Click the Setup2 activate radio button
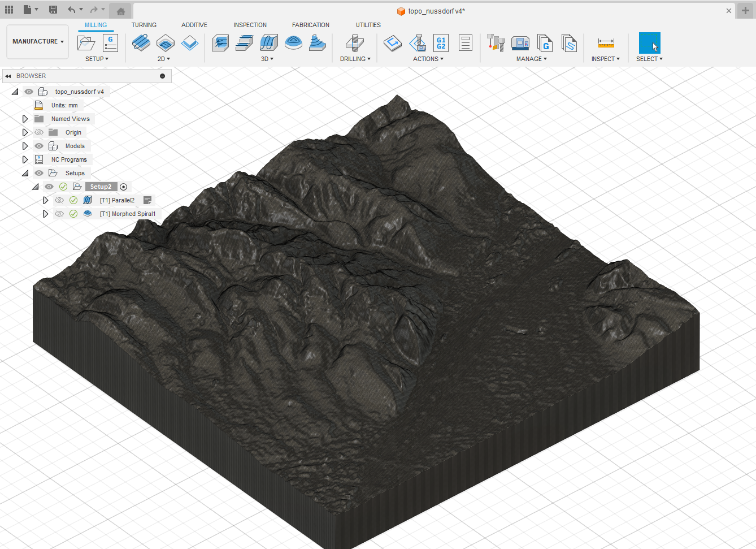The height and width of the screenshot is (549, 756). point(124,187)
